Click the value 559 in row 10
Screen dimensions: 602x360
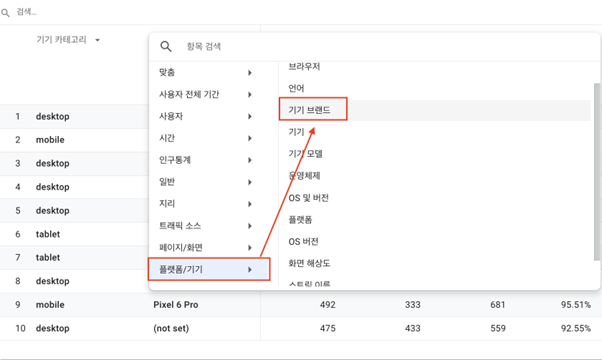tap(498, 329)
